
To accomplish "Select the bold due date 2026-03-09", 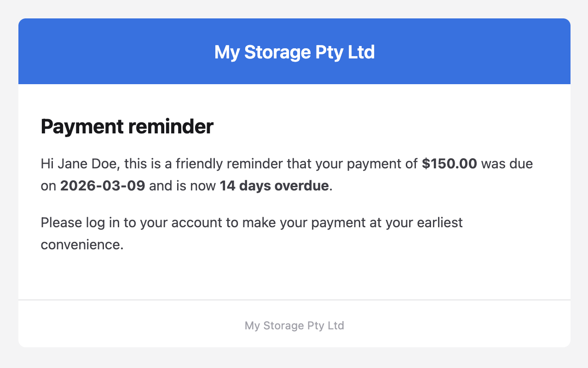I will [103, 186].
